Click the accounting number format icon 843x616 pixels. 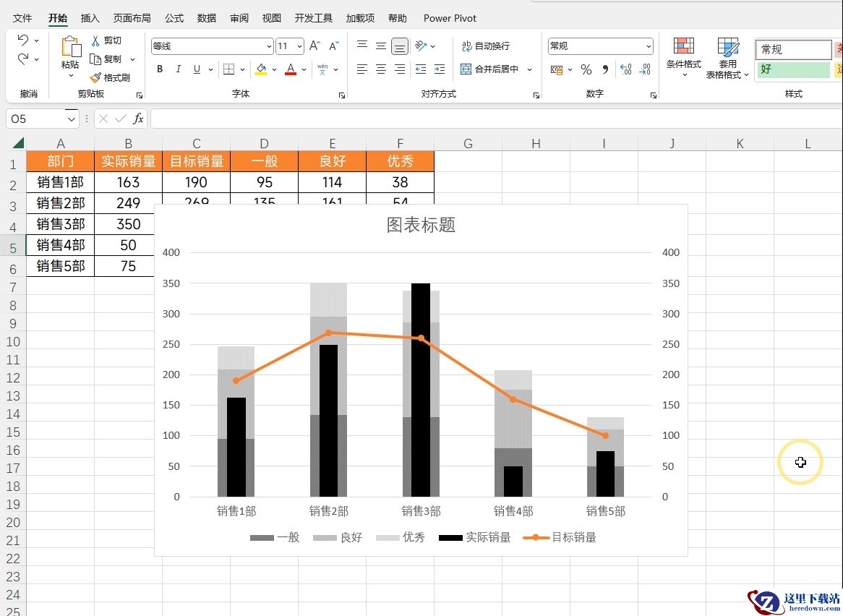coord(557,69)
